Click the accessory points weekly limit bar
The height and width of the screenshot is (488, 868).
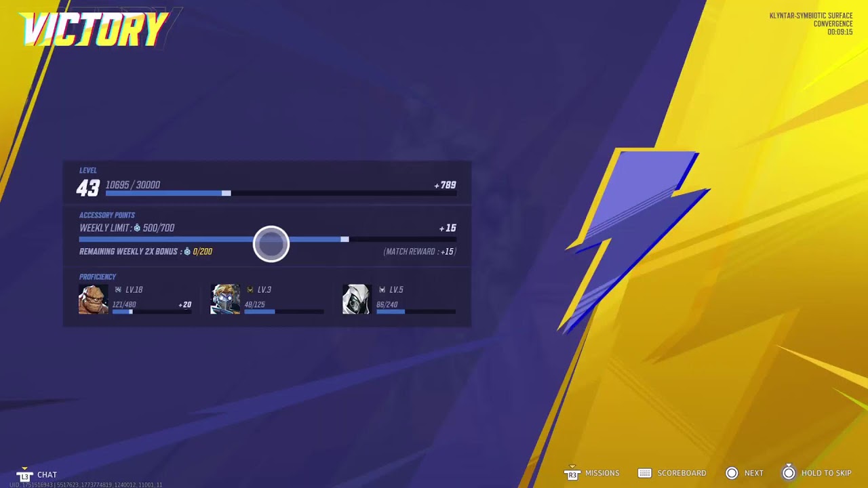[x=267, y=239]
